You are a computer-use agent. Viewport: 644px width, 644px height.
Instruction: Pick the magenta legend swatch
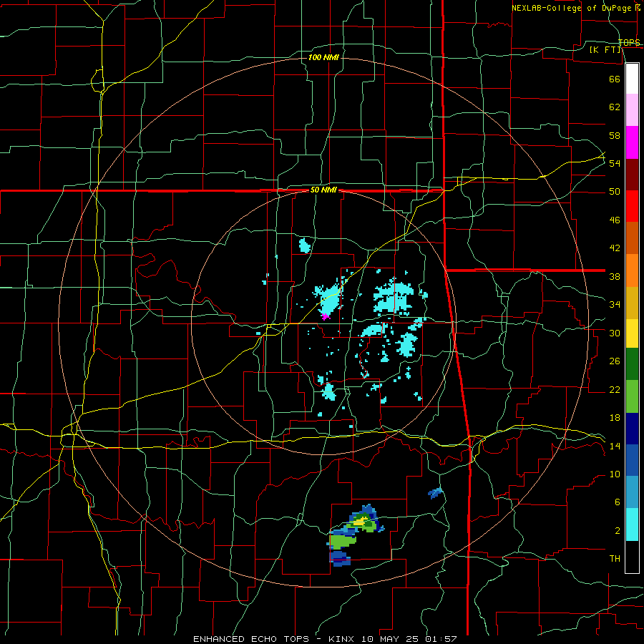coord(632,142)
